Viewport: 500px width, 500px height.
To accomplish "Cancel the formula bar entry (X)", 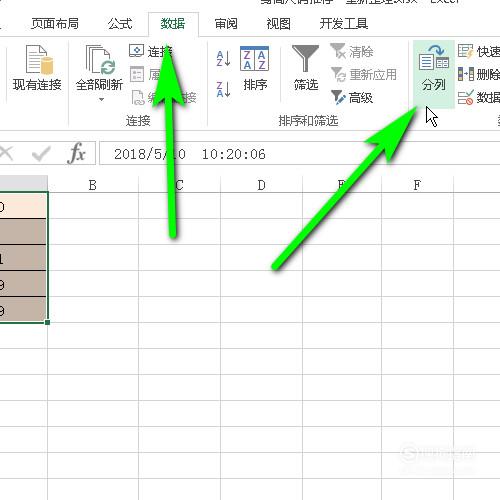I will point(6,154).
